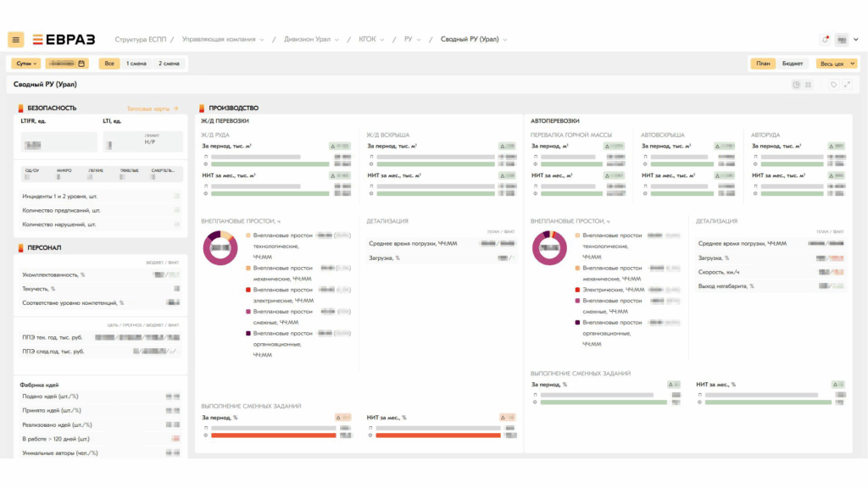Switch to the 'План' tab
Viewport: 868px width, 488px height.
point(763,64)
